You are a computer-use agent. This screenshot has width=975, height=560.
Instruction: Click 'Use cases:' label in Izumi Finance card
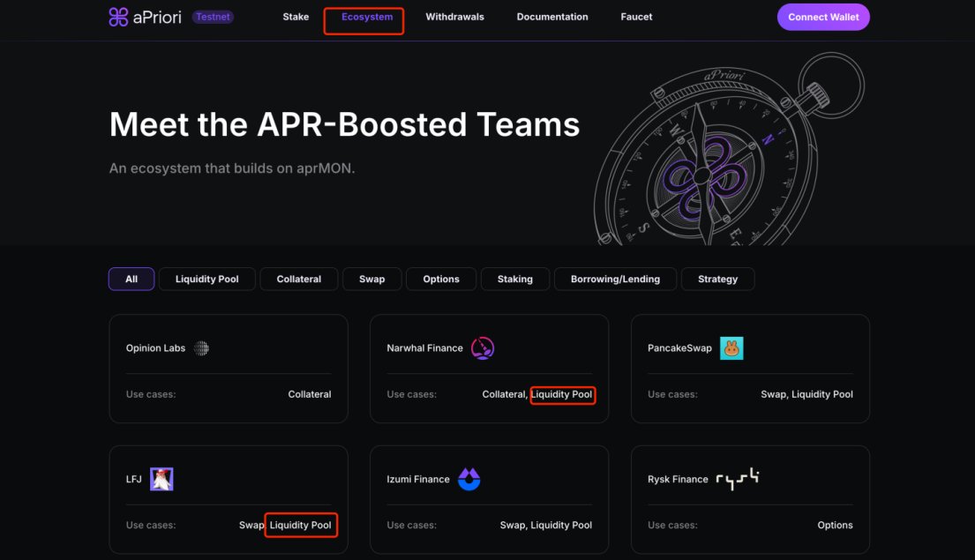(412, 526)
